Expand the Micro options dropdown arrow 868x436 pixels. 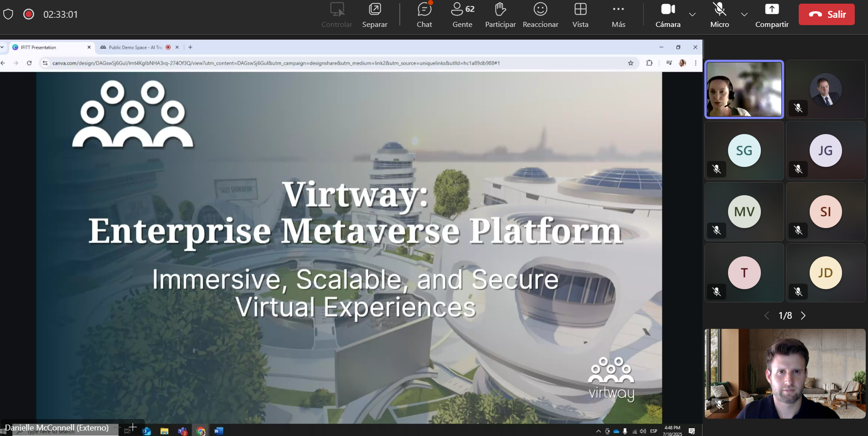(x=744, y=15)
